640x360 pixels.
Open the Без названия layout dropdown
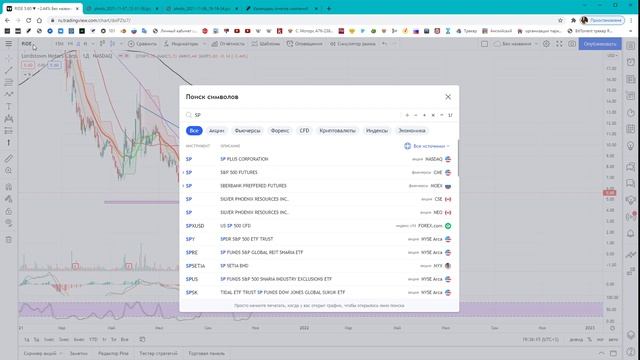516,44
